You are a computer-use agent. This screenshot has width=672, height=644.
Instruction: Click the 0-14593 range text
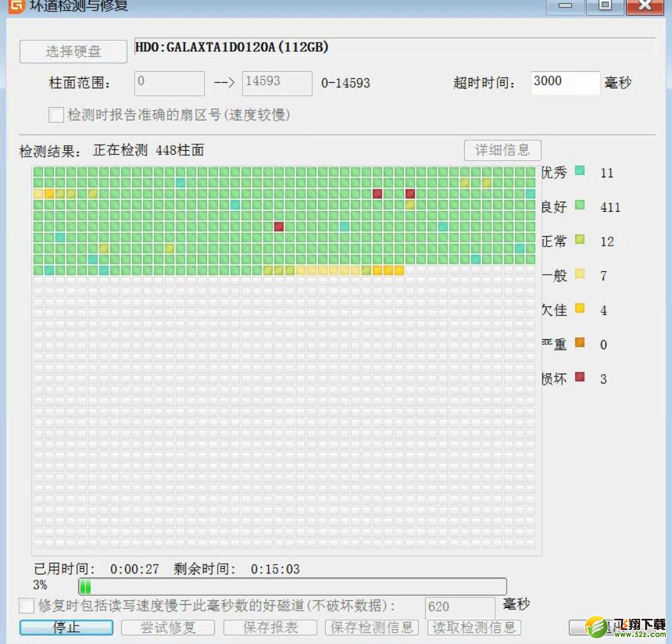[345, 83]
